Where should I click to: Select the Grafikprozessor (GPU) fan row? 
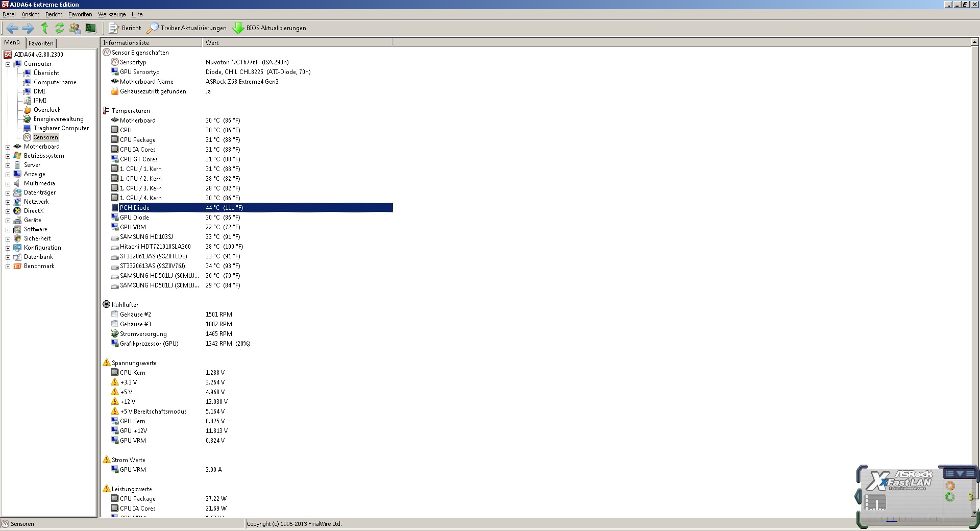click(252, 344)
